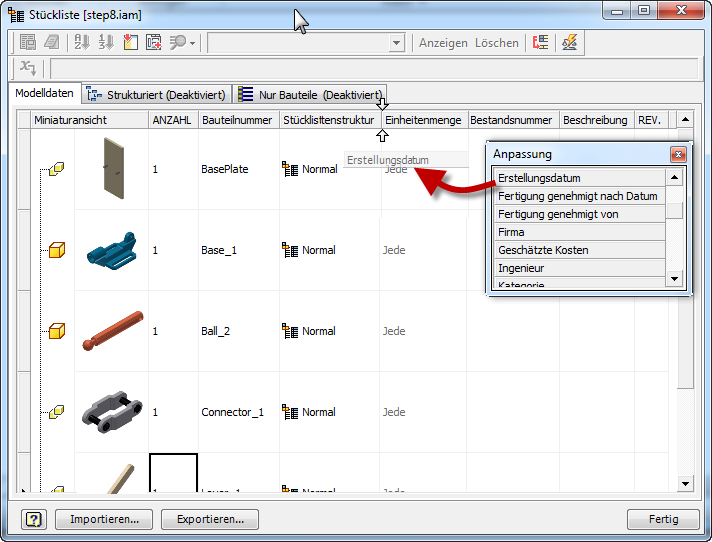Click the REV. column header
This screenshot has height=542, width=712.
pyautogui.click(x=651, y=120)
